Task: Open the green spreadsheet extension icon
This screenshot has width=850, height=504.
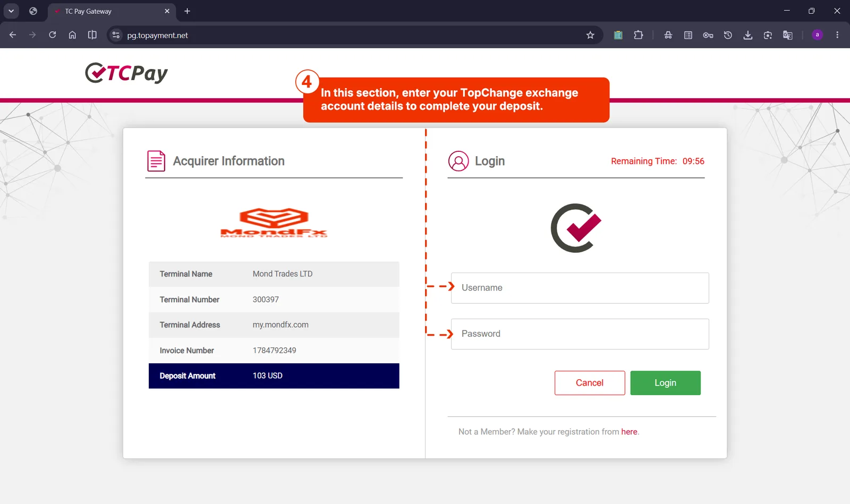Action: 618,35
